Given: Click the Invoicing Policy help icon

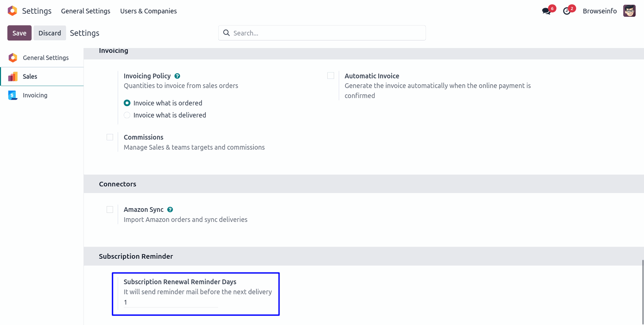Looking at the screenshot, I should (x=177, y=76).
